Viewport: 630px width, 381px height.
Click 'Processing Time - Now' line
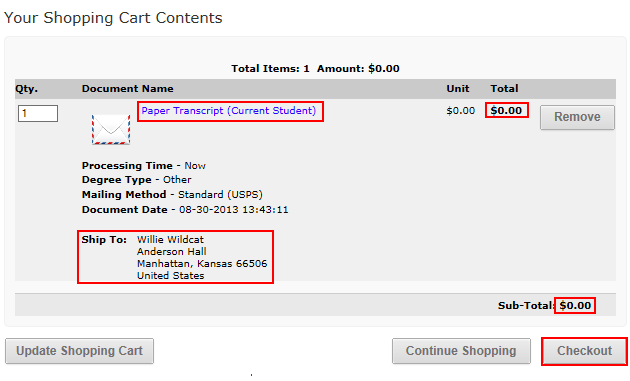143,166
